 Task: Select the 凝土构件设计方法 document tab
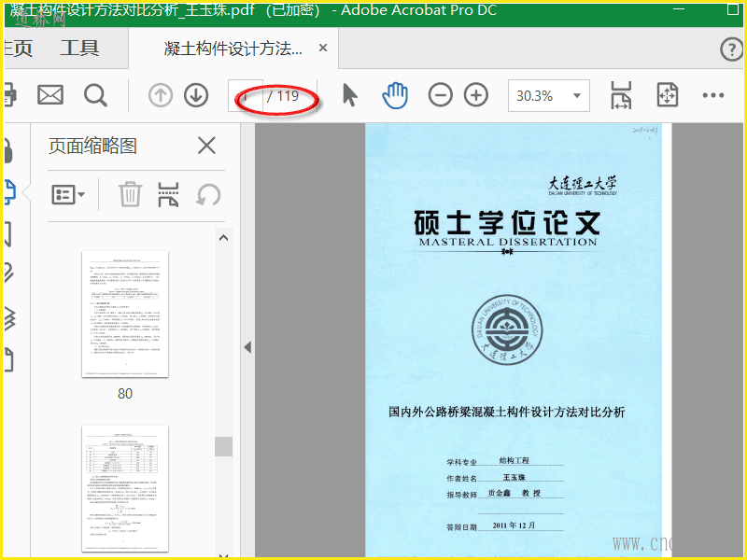pos(233,49)
